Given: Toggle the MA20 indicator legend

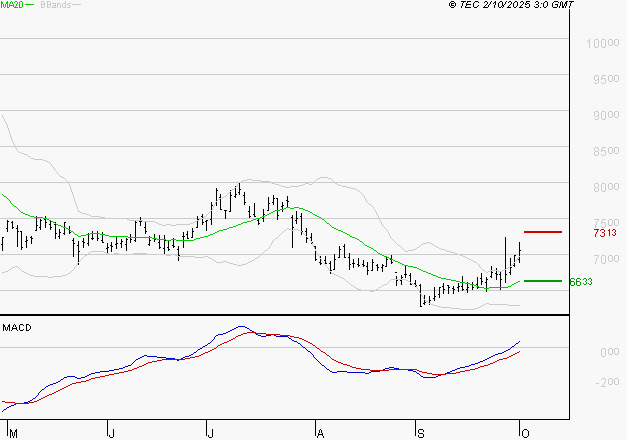Looking at the screenshot, I should pyautogui.click(x=11, y=6).
